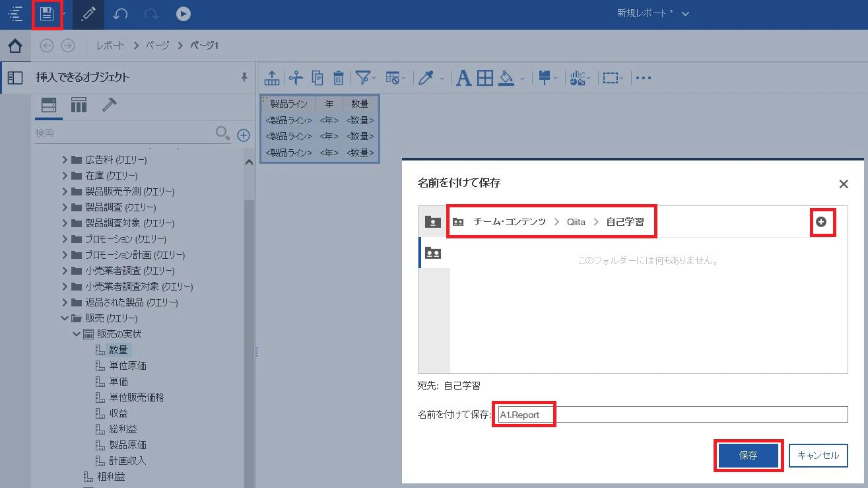This screenshot has width=868, height=488.
Task: Click the undo arrow icon
Action: click(x=119, y=14)
